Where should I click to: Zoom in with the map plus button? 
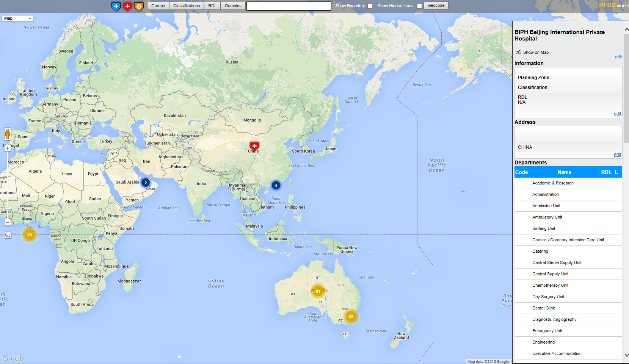pos(8,148)
